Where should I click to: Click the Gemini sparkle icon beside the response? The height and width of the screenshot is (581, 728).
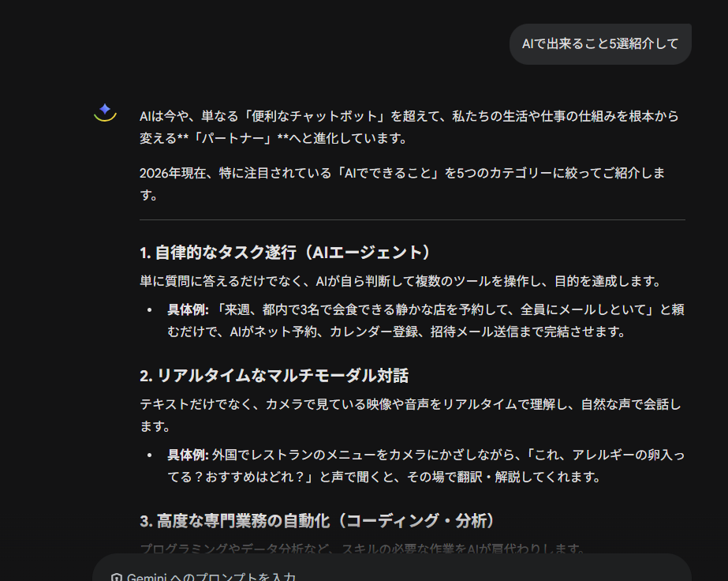(105, 112)
